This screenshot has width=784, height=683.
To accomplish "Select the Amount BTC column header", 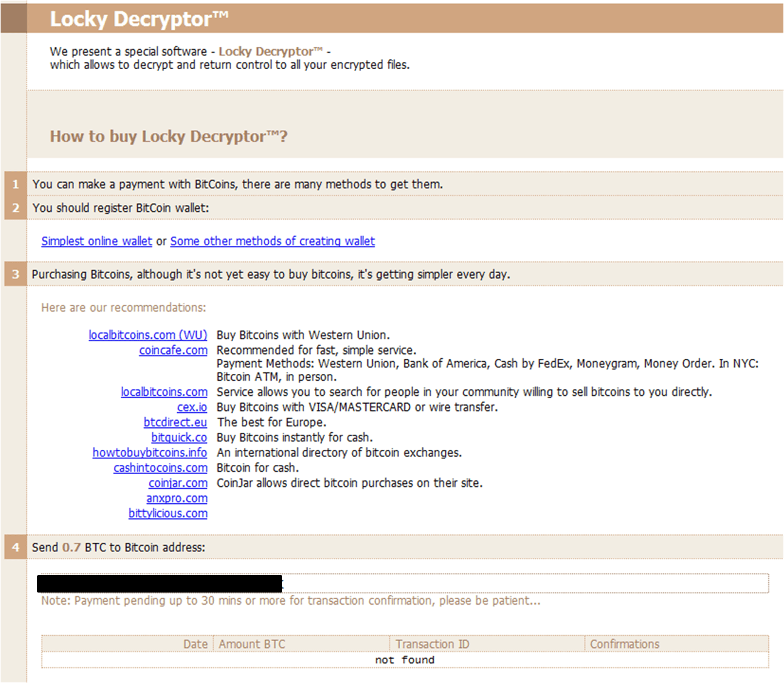I will (252, 644).
